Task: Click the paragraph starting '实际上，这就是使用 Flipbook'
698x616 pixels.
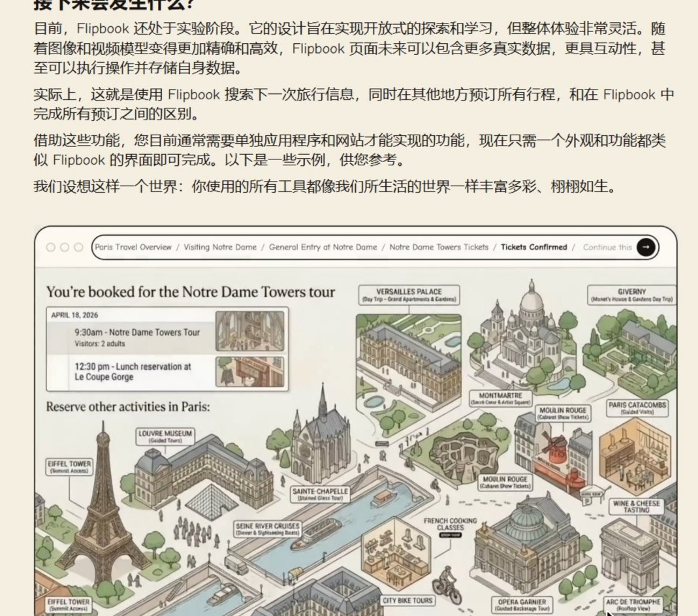Action: [353, 105]
